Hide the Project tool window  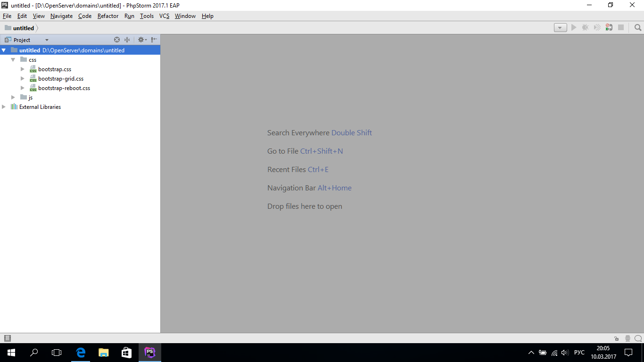(154, 40)
